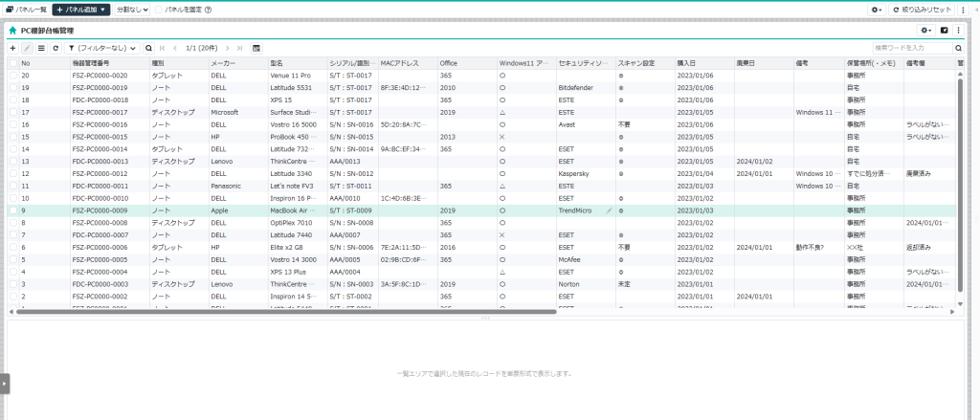Check the select-all checkbox in the header row

[12, 62]
